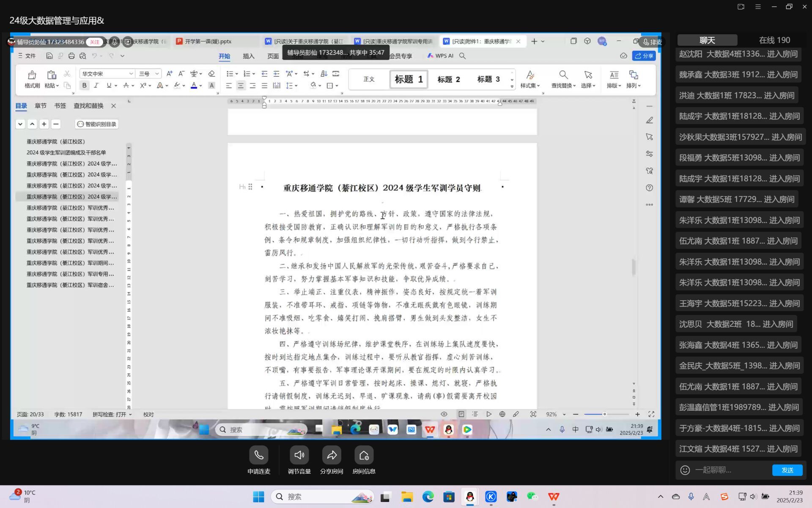Click the emoji smiley icon in chat
The image size is (812, 508).
coord(685,470)
